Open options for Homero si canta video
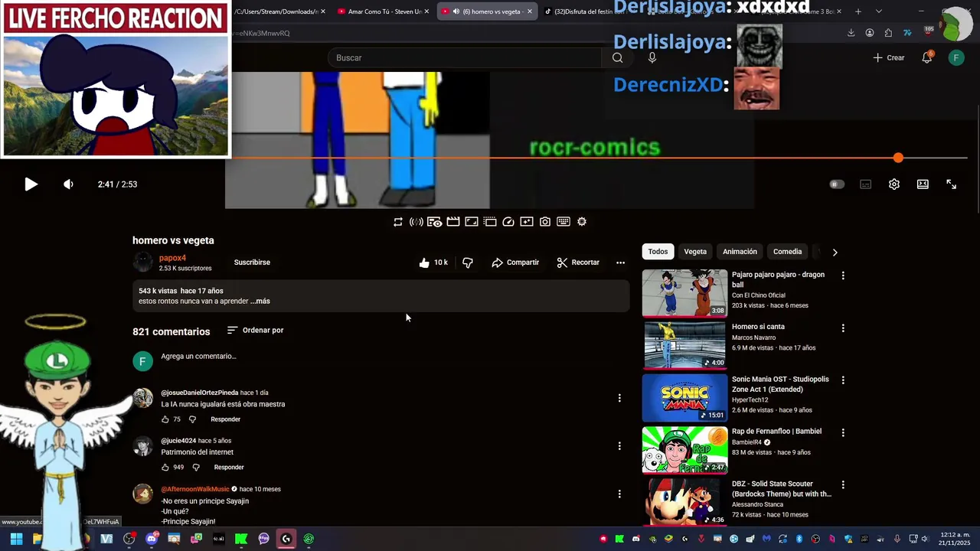980x551 pixels. (x=843, y=328)
